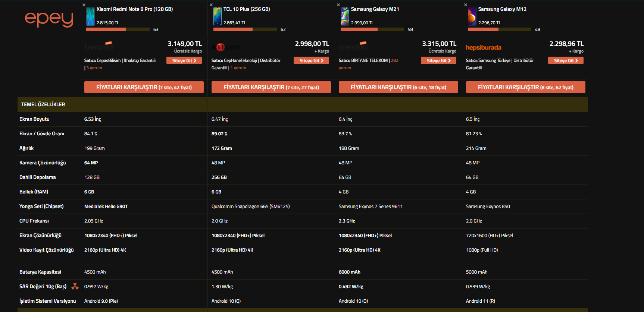Click the '6000 mAh' battery value
The height and width of the screenshot is (312, 644).
click(x=350, y=272)
